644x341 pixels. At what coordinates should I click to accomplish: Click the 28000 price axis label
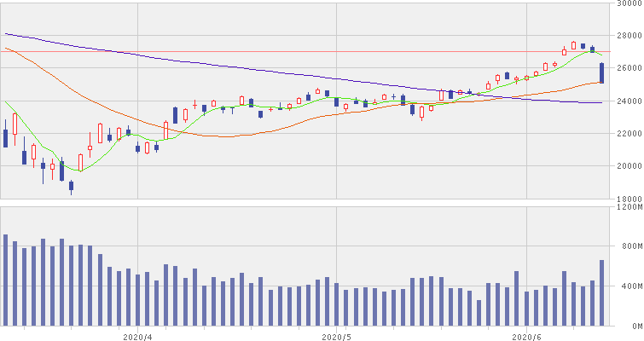coord(627,36)
